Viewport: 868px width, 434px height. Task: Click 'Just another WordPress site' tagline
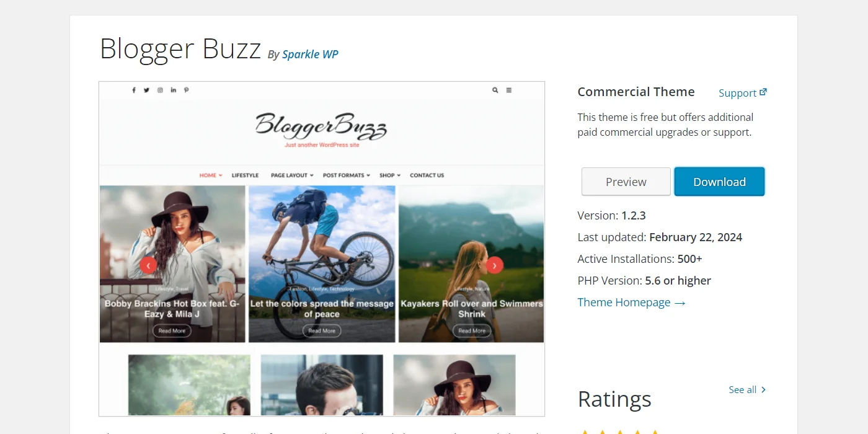tap(322, 145)
